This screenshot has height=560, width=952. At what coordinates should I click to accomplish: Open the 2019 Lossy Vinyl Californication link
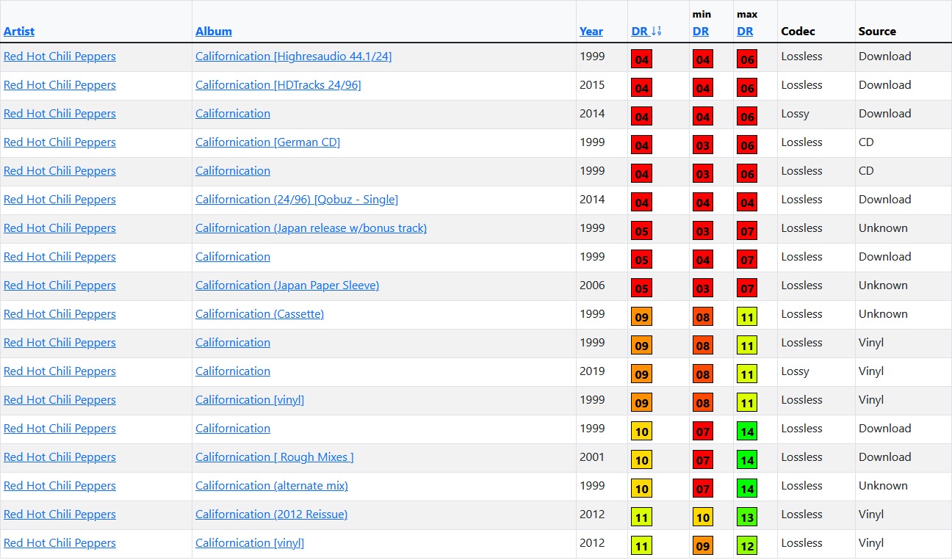click(233, 371)
